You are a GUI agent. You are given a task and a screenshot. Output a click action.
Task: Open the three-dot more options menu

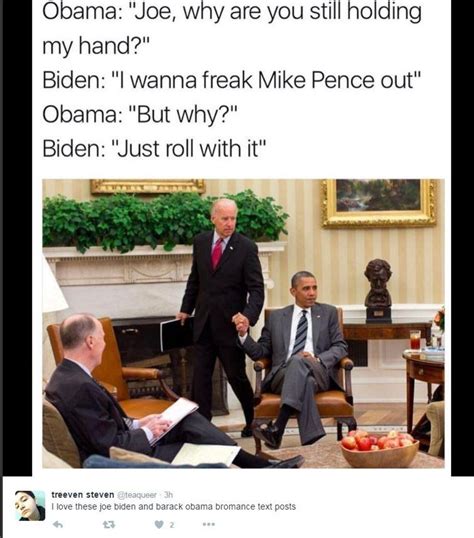click(x=209, y=524)
